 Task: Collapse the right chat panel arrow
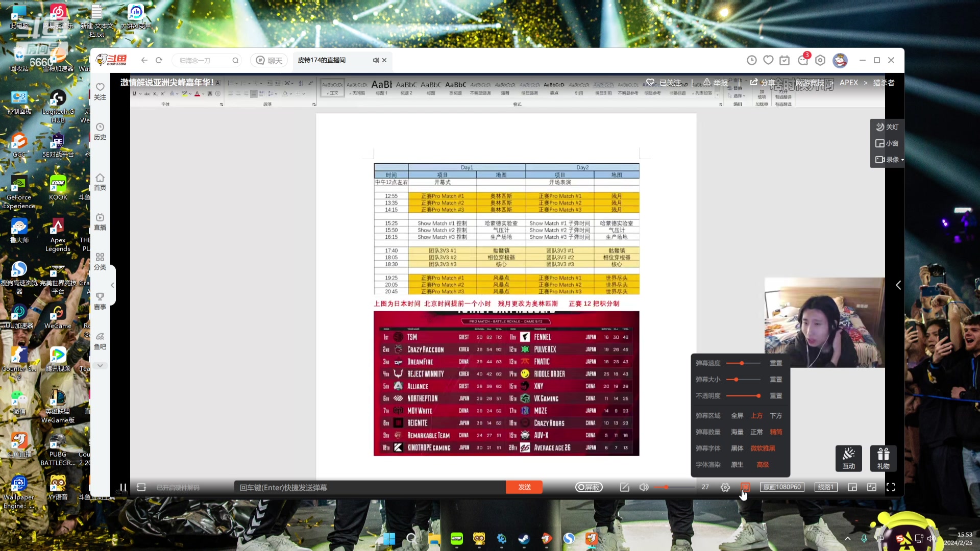click(x=898, y=285)
